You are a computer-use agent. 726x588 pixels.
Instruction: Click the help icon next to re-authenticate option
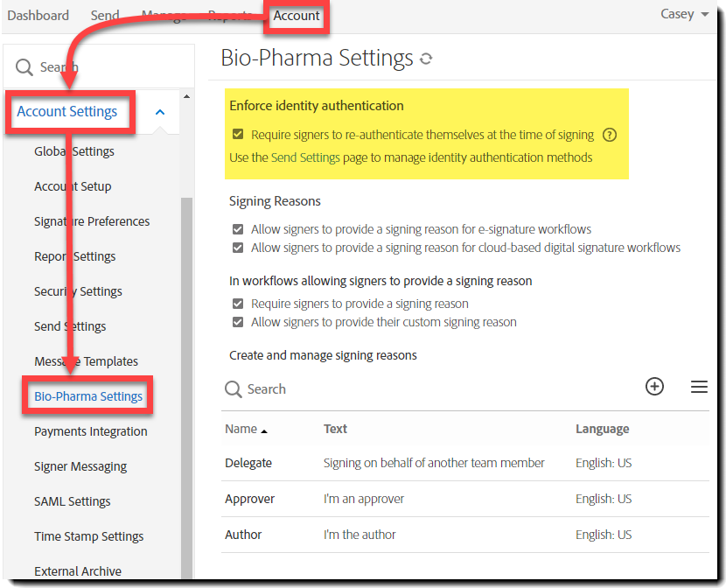pyautogui.click(x=610, y=135)
